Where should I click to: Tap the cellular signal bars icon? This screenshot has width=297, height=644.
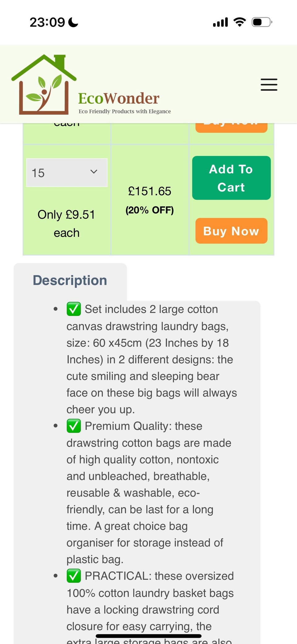pyautogui.click(x=220, y=22)
